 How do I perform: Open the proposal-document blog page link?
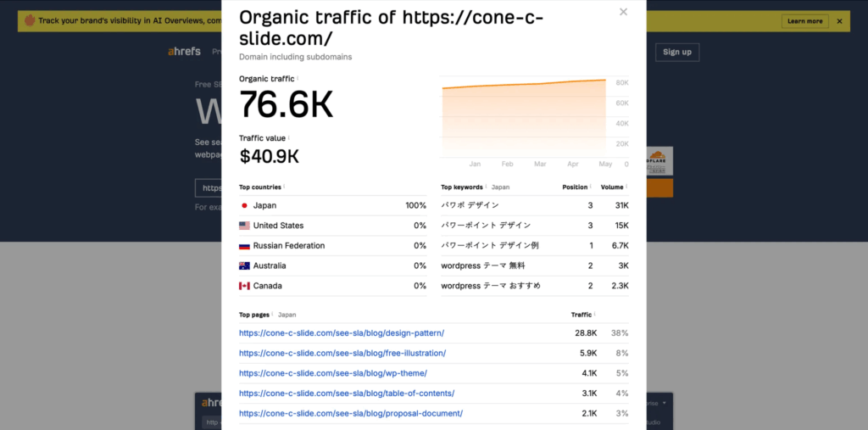tap(351, 413)
